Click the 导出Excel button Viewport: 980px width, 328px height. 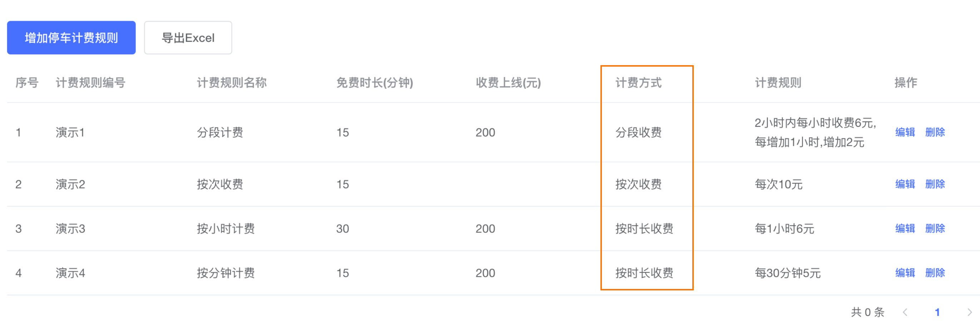coord(188,38)
